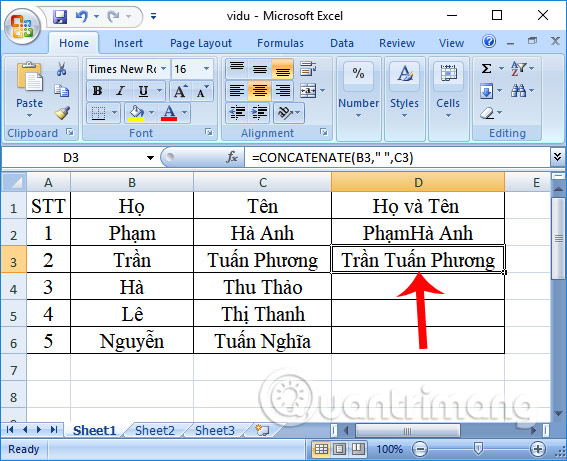The image size is (567, 461).
Task: Switch to Review tab
Action: click(x=397, y=43)
